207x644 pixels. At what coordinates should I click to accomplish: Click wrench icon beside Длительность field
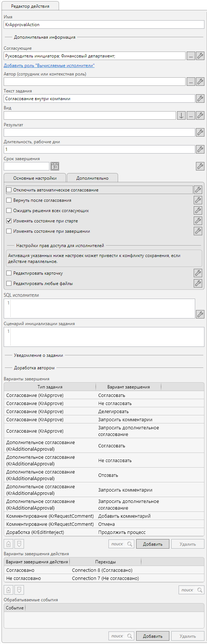coord(200,149)
